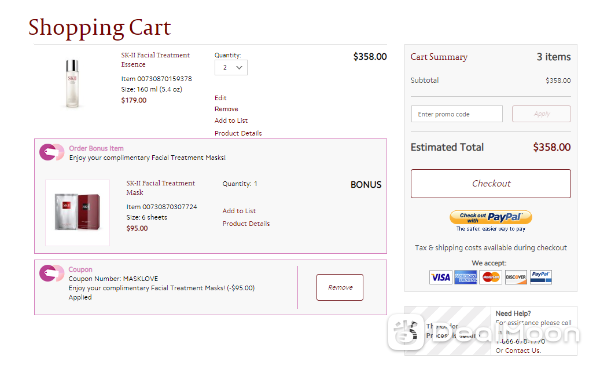Click the Edit link for Essence
The width and height of the screenshot is (600, 365).
click(x=220, y=98)
